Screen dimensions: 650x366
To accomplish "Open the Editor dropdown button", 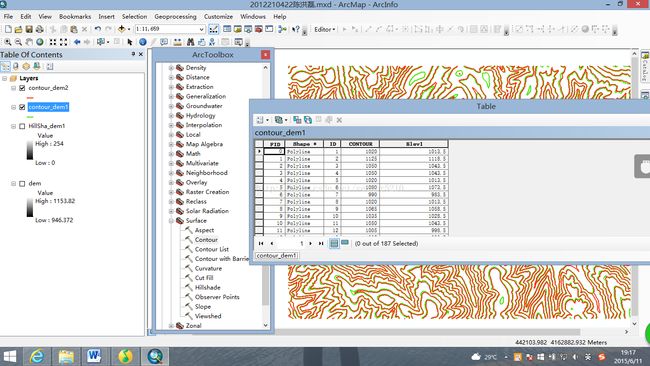I will [325, 29].
